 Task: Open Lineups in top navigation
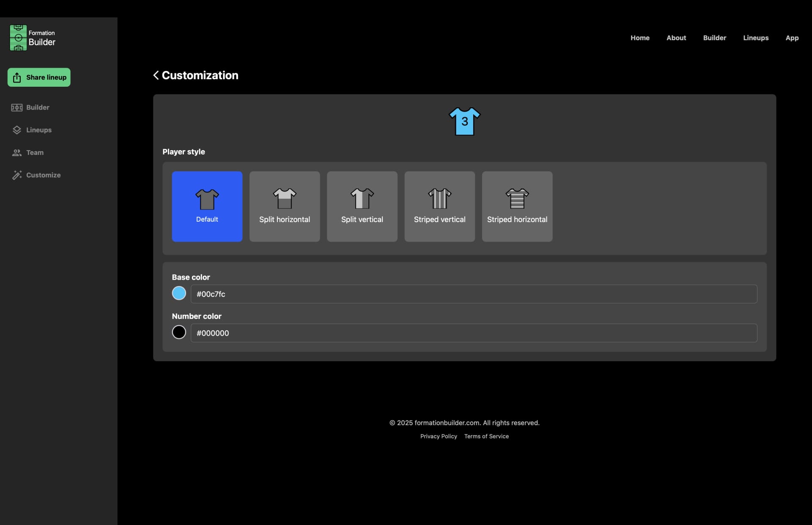(756, 38)
